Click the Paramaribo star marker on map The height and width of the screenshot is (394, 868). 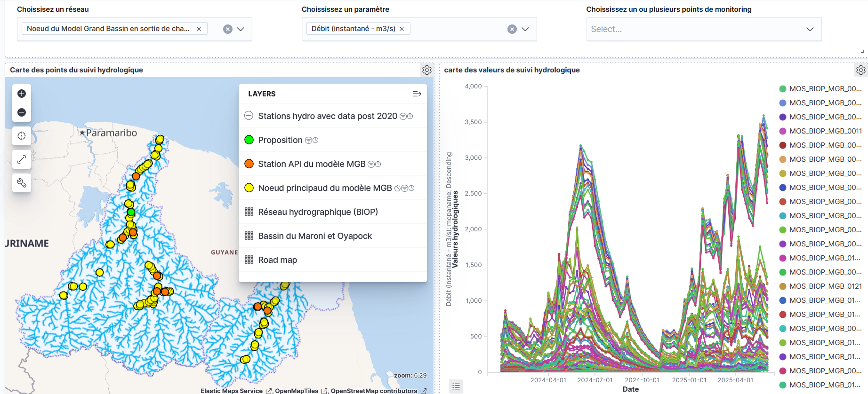pyautogui.click(x=82, y=133)
